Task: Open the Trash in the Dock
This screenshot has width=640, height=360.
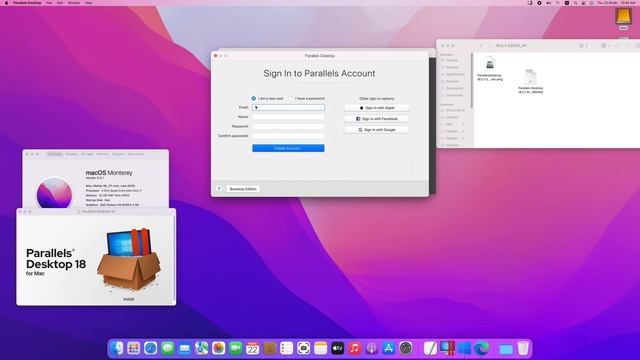Action: coord(523,348)
